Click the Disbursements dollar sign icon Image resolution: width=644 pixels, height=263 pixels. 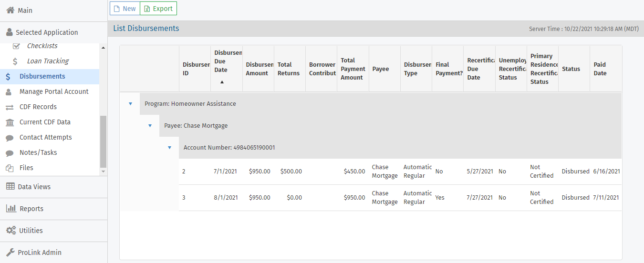pyautogui.click(x=8, y=76)
